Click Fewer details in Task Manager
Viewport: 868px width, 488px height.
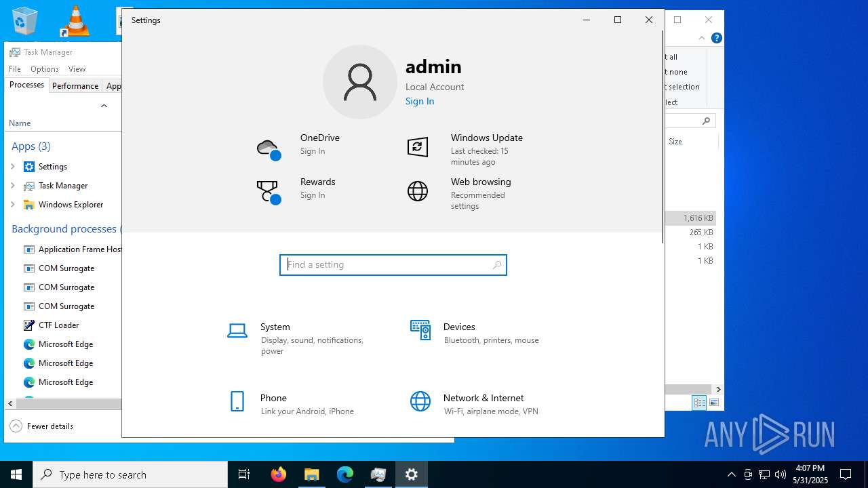pos(42,426)
